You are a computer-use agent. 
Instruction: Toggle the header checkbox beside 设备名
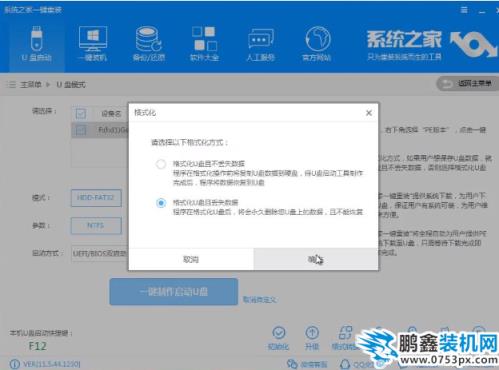click(x=81, y=114)
